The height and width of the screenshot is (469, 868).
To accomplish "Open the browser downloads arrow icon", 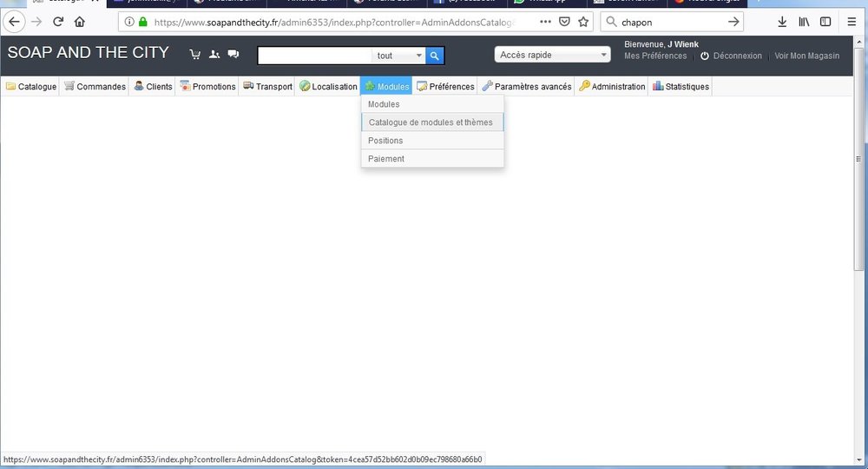I will pyautogui.click(x=782, y=23).
